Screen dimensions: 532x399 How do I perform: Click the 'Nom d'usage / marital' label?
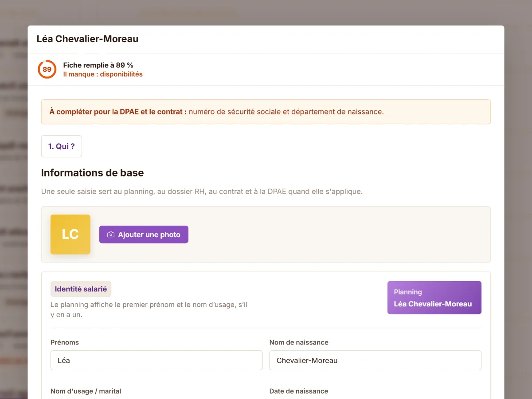pyautogui.click(x=86, y=391)
